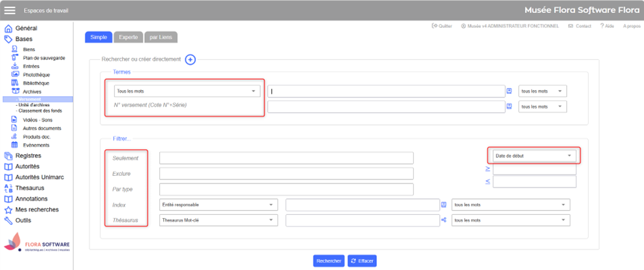Click the Quitter link
The image size is (644, 270).
pyautogui.click(x=442, y=26)
